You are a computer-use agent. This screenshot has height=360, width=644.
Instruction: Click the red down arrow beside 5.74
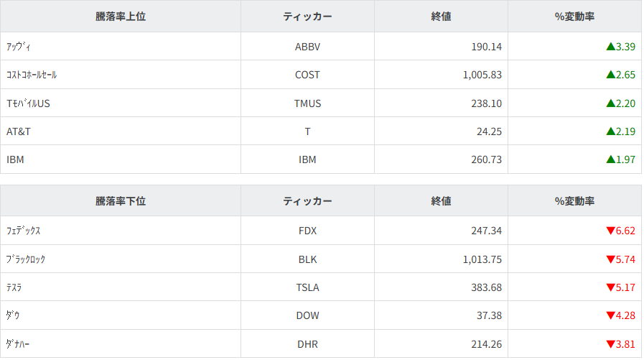[x=610, y=259]
